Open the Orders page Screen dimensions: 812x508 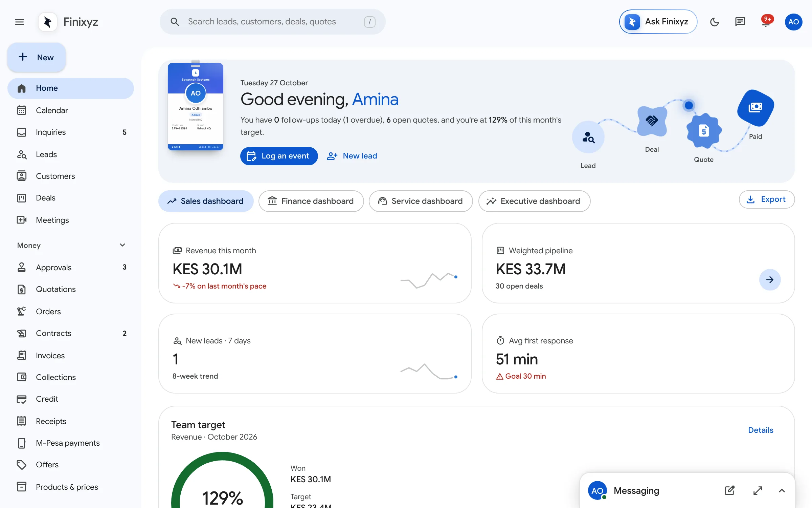tap(71, 312)
